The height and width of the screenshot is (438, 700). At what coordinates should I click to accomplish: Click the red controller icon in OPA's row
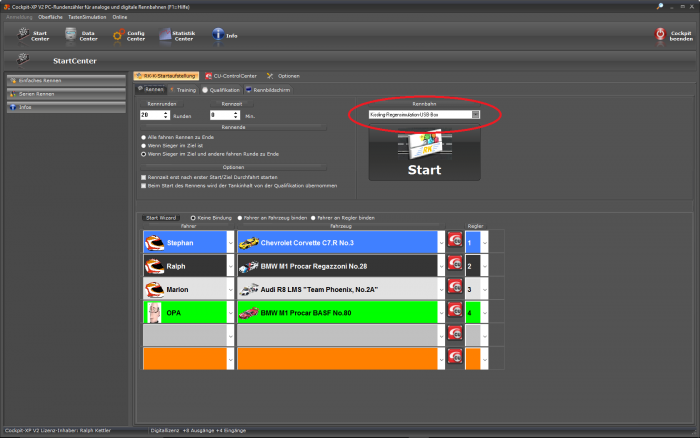click(x=455, y=314)
